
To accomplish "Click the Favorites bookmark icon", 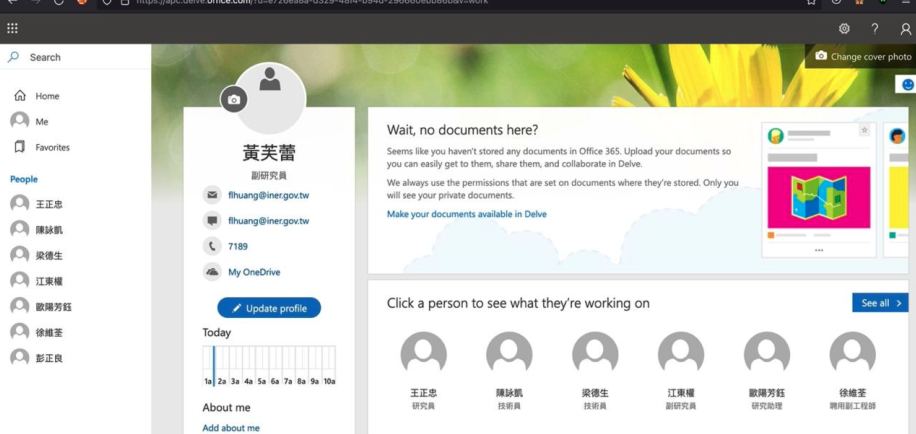I will tap(20, 147).
